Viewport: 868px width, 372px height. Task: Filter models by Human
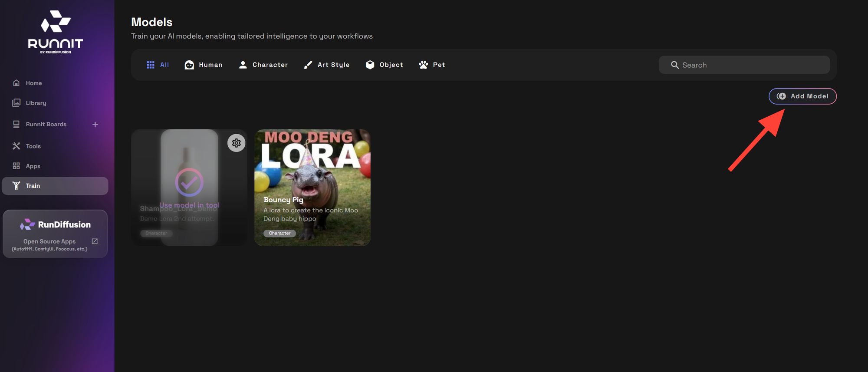(x=204, y=65)
